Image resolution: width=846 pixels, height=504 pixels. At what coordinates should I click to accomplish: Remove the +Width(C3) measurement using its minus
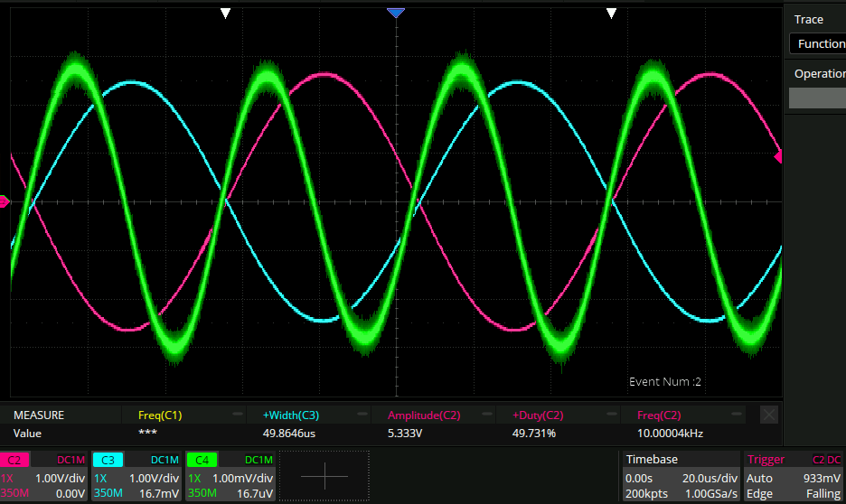[363, 415]
